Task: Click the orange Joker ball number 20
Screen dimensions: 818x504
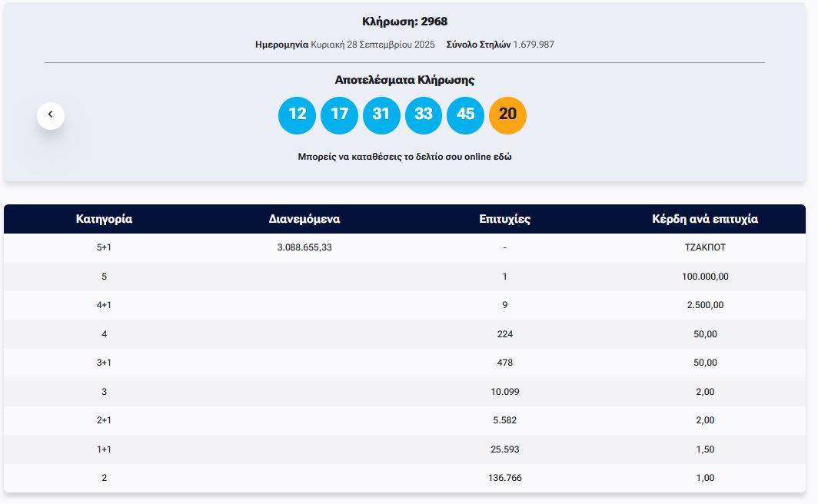Action: [507, 115]
